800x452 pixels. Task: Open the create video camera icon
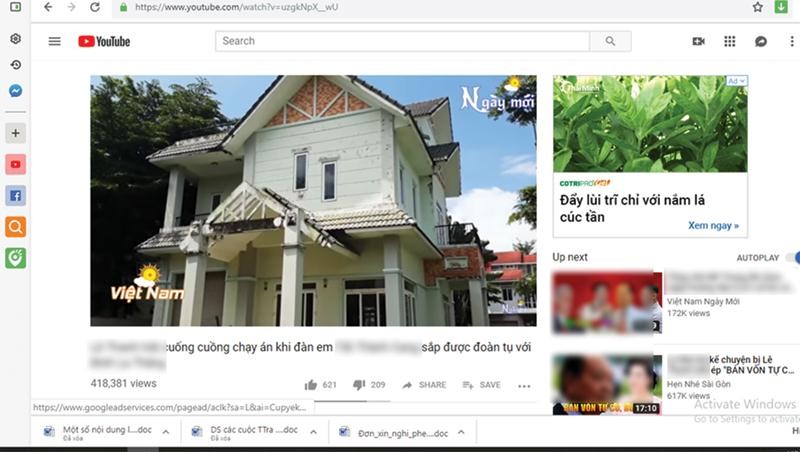tap(698, 41)
